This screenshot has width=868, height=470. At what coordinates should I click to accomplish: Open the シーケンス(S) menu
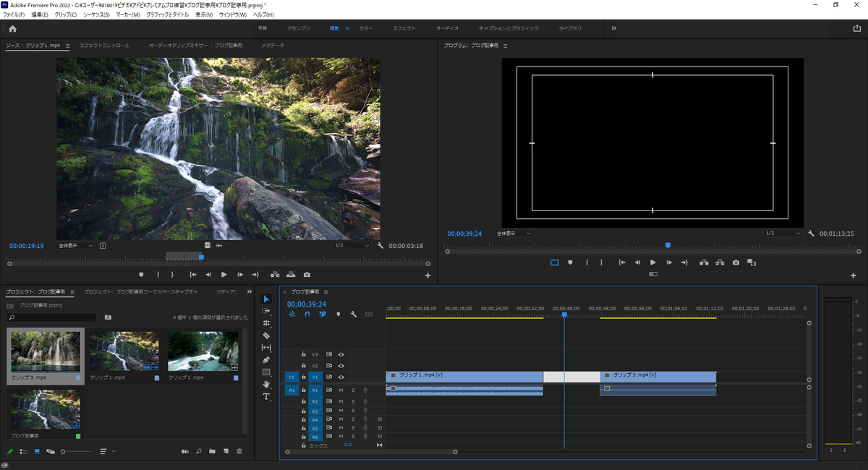(x=96, y=14)
